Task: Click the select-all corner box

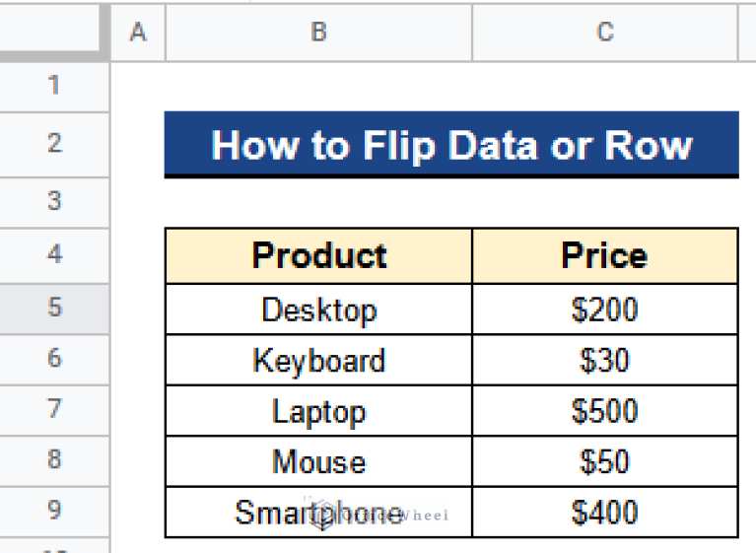Action: (x=54, y=33)
